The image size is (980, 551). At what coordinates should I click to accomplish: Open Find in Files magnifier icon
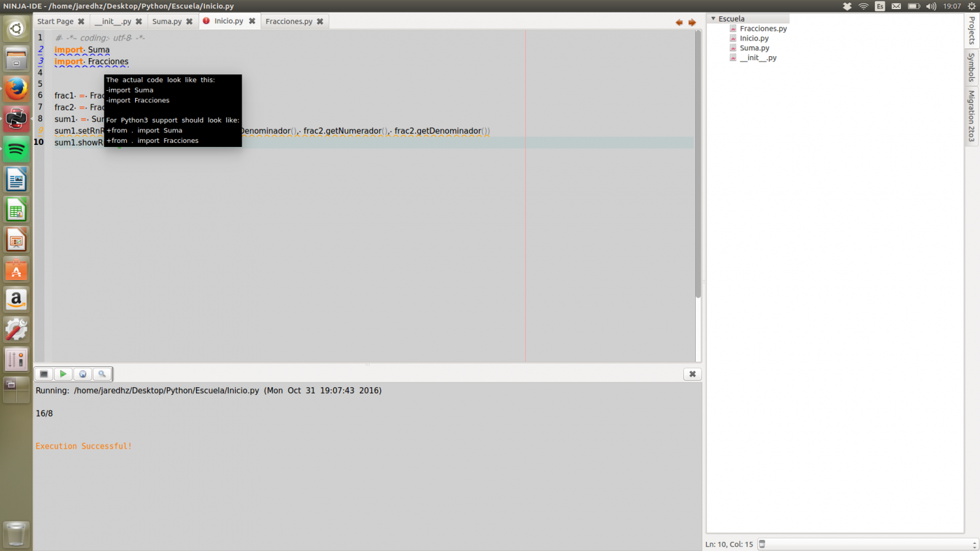102,374
